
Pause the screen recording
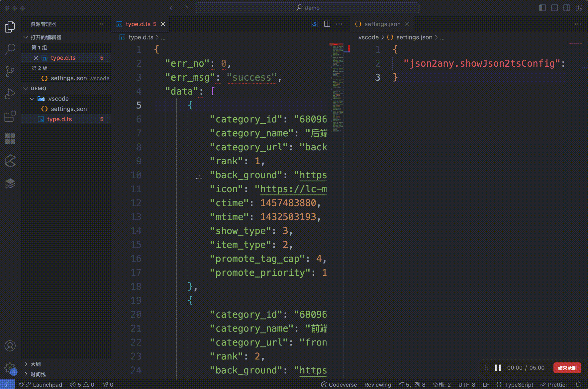point(498,368)
